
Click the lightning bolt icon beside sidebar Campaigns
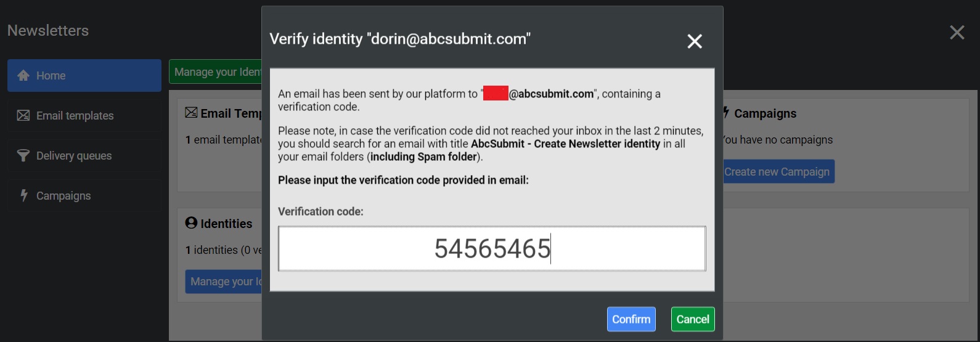(x=24, y=195)
